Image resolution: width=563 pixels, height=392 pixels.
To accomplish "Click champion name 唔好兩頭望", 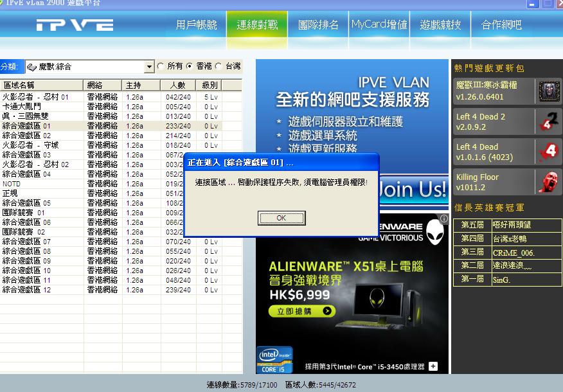I will click(512, 225).
